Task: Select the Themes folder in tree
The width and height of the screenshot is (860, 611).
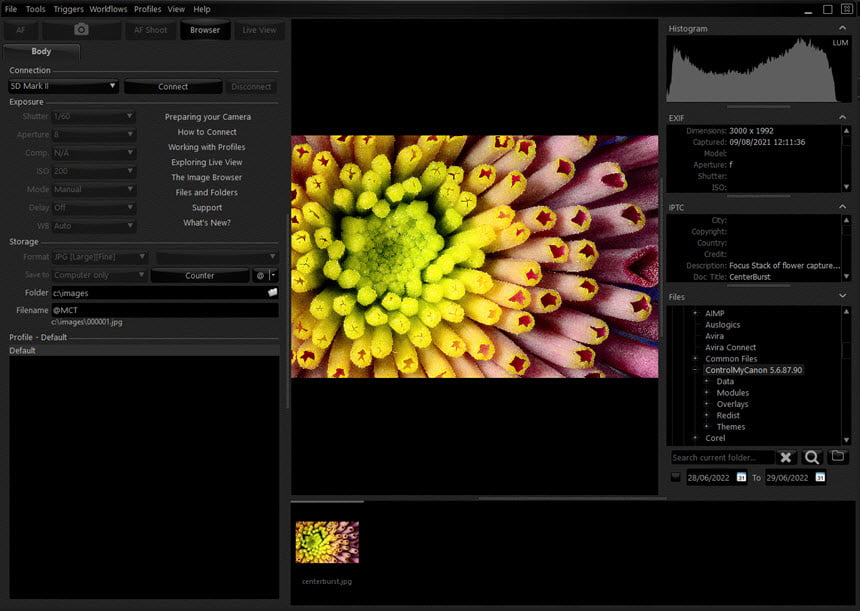Action: (731, 427)
